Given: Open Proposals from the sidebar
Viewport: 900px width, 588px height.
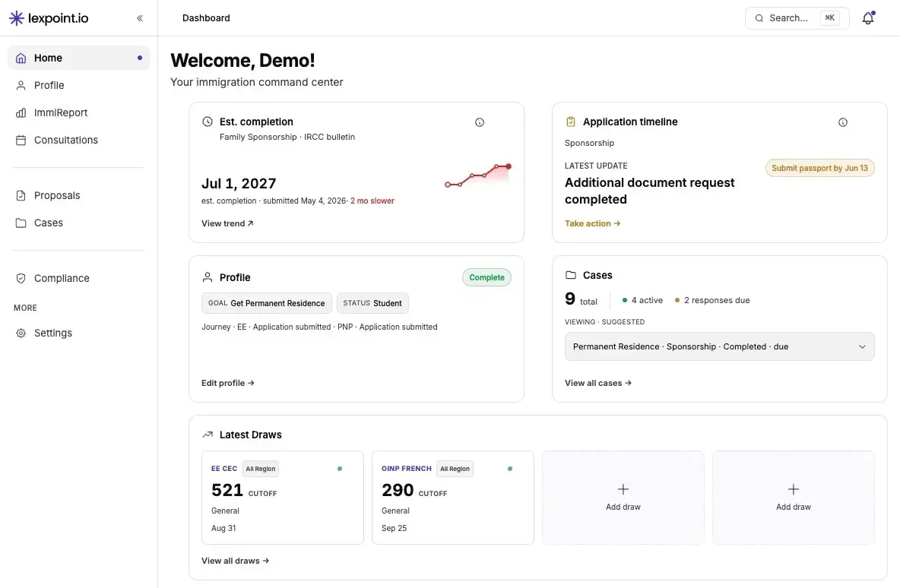Looking at the screenshot, I should pyautogui.click(x=78, y=195).
